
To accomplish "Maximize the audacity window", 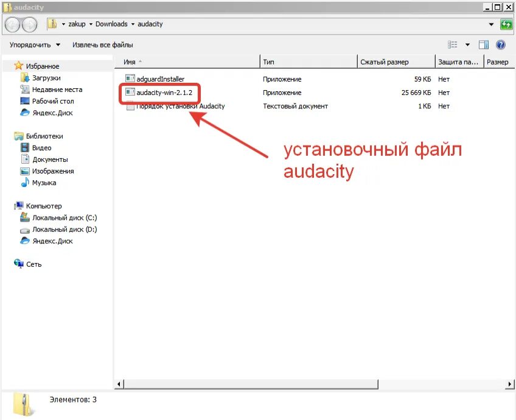I will 498,7.
